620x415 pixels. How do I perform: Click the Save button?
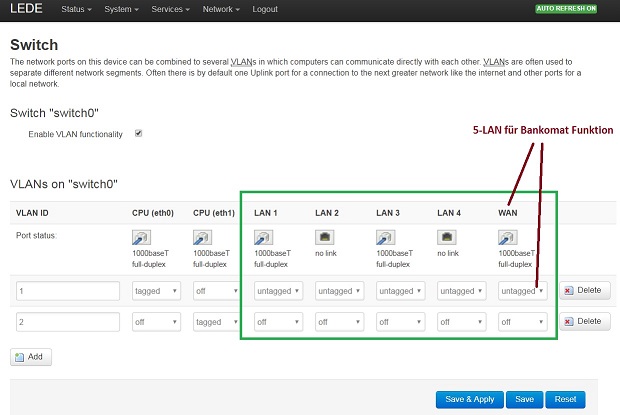coord(524,399)
